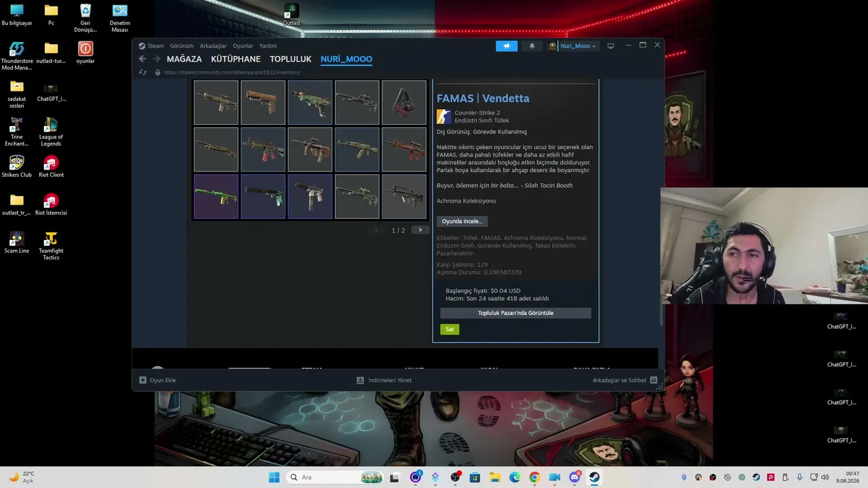
Task: Open Steam announcements megaphone button
Action: (x=507, y=46)
